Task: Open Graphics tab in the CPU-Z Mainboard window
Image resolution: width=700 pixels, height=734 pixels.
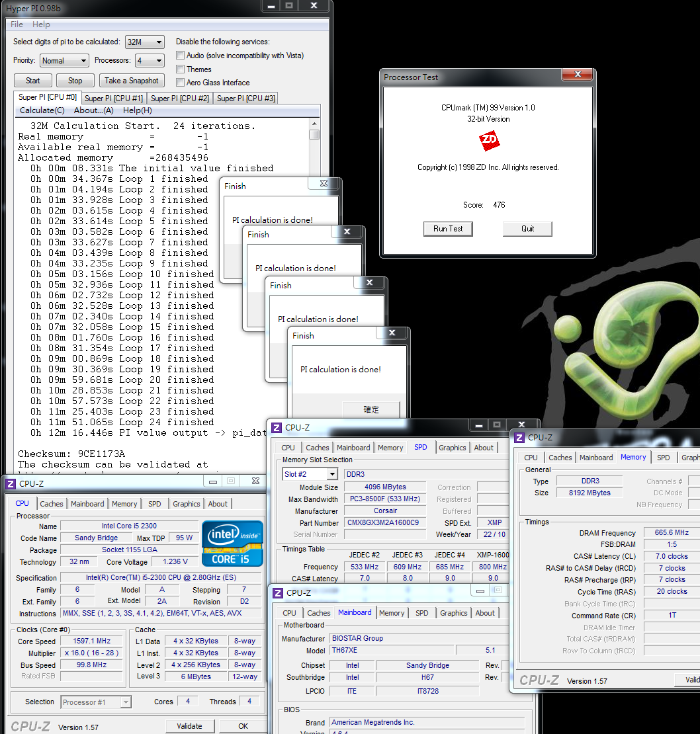Action: [454, 613]
